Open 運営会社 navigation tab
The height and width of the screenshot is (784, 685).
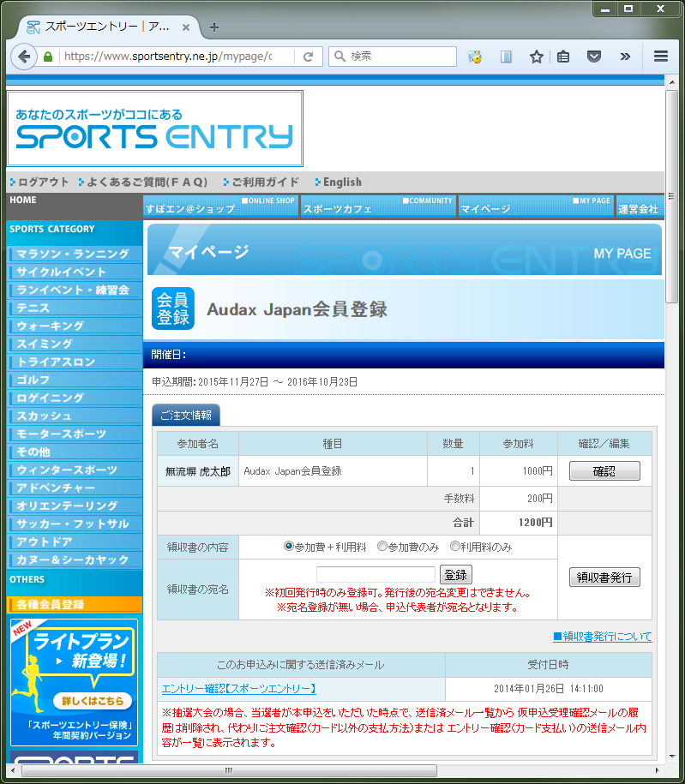pyautogui.click(x=640, y=206)
